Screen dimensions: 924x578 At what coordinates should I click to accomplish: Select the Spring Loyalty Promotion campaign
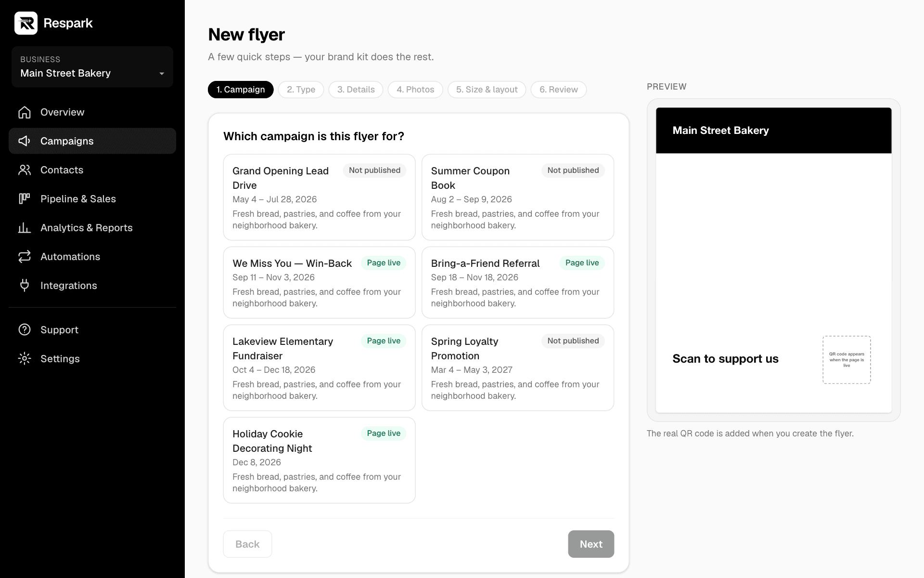518,368
